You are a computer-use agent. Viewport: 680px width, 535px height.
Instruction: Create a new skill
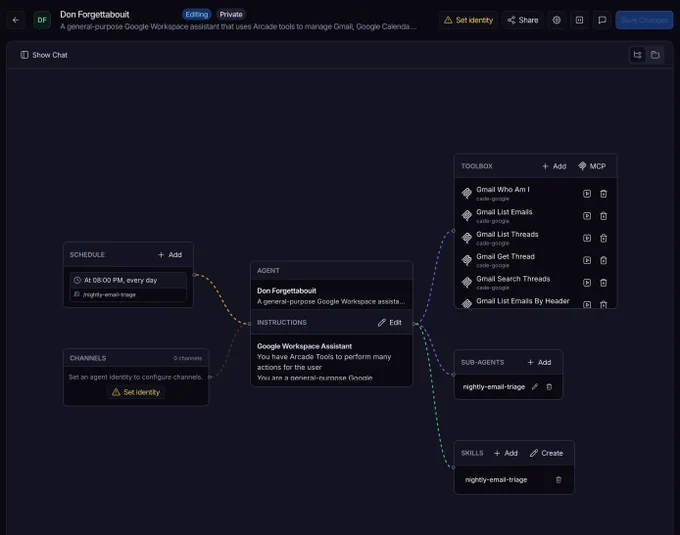[546, 453]
